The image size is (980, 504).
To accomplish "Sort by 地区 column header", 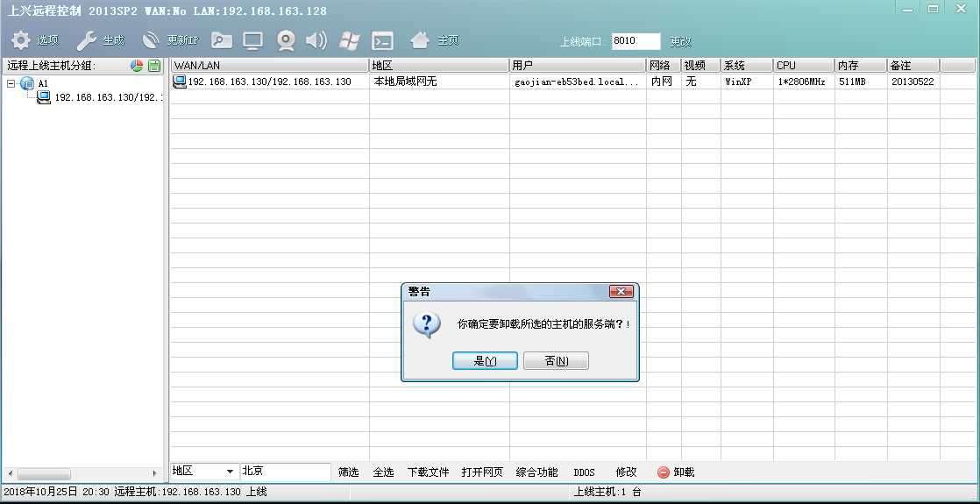I will (439, 66).
